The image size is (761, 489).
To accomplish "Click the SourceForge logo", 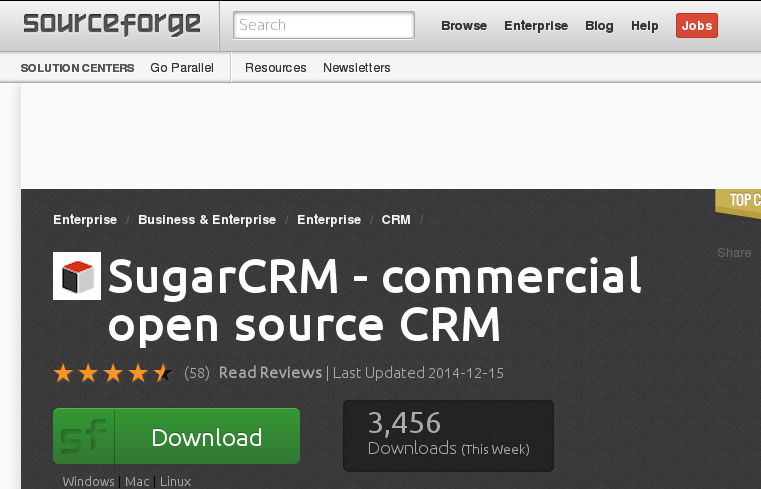I will (x=112, y=25).
